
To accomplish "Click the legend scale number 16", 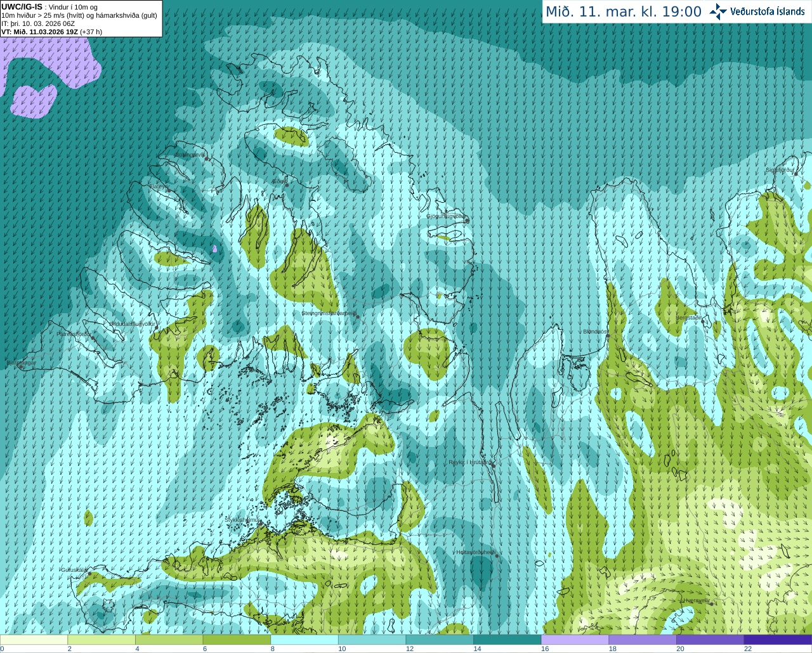I will (545, 649).
